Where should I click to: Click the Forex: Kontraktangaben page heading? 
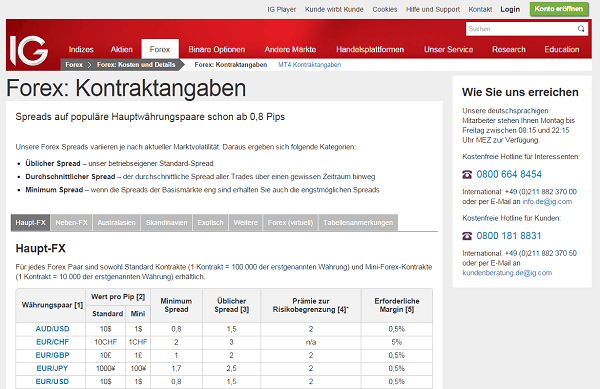coord(126,88)
